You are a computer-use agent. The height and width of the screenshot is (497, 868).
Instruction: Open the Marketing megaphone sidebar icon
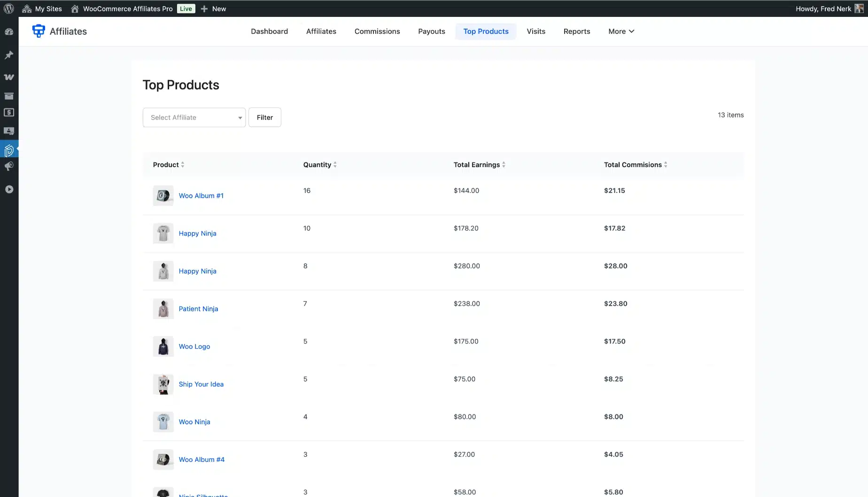coord(9,167)
